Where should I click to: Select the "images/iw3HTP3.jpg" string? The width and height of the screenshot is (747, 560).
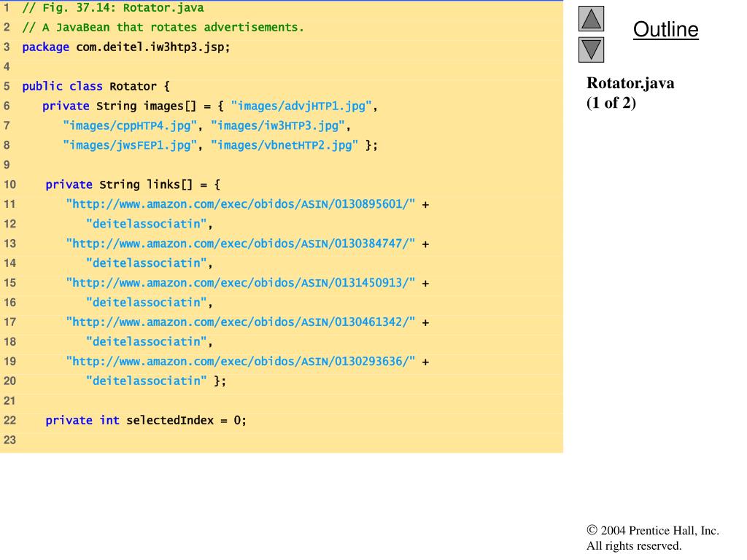pos(278,125)
